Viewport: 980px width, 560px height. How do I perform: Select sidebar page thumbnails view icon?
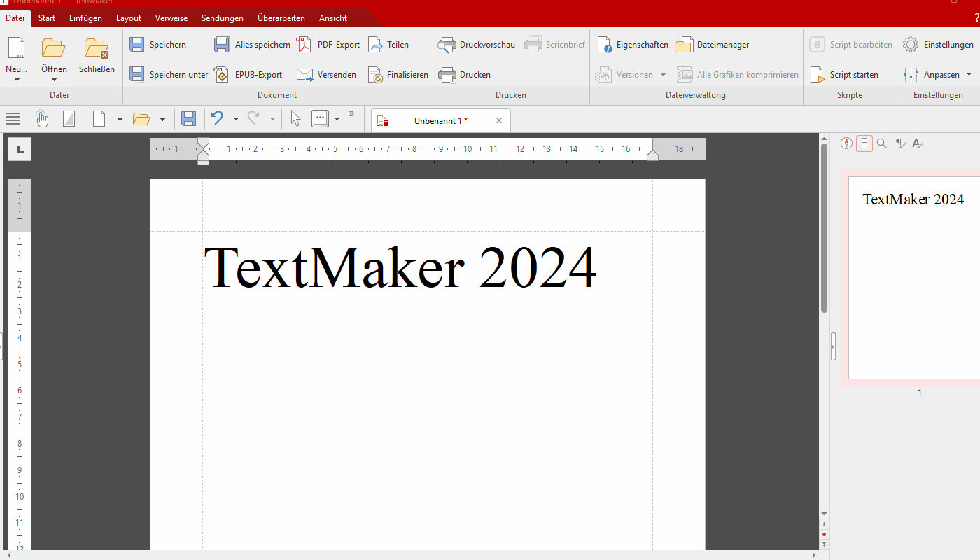[864, 143]
